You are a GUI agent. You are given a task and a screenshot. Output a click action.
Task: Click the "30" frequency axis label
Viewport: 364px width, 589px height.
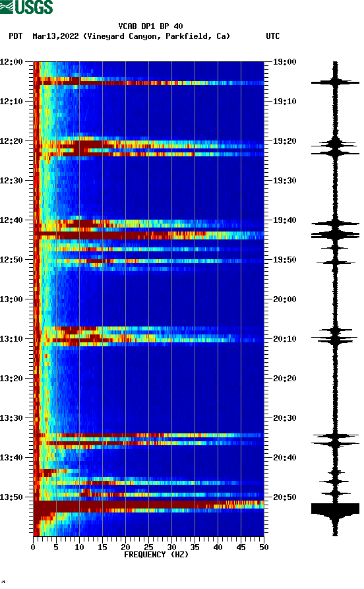tap(171, 547)
